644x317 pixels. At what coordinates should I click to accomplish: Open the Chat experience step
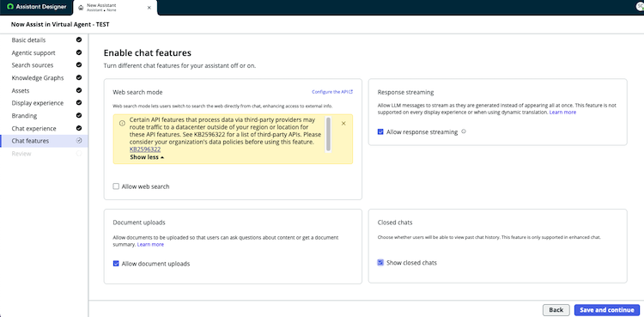coord(44,128)
